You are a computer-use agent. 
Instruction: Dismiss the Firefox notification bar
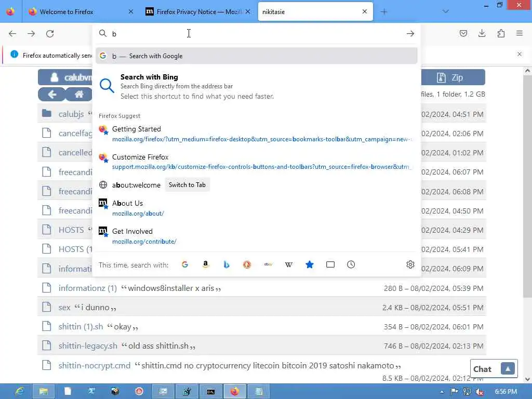click(x=519, y=54)
